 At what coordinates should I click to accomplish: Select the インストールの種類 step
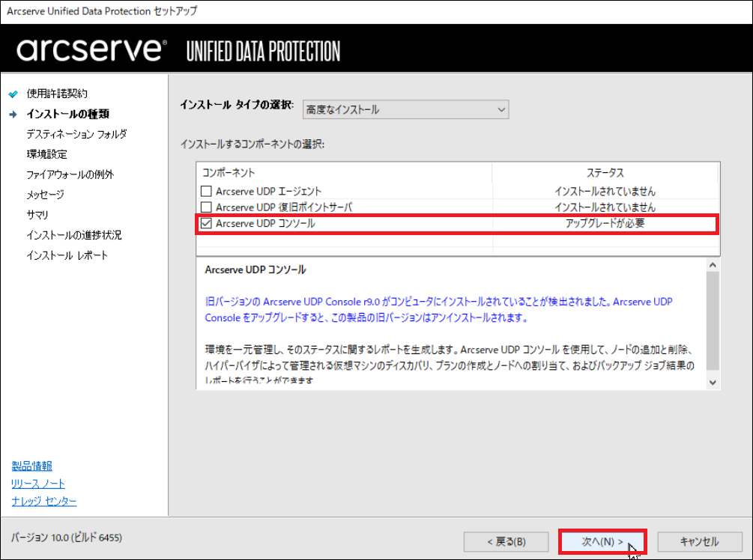pyautogui.click(x=67, y=114)
